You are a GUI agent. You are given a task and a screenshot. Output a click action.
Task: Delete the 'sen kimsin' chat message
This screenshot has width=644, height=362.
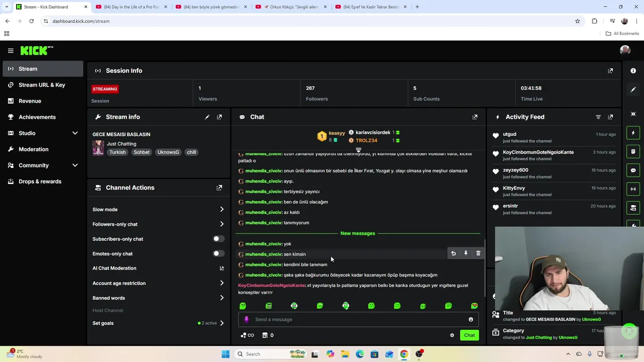coord(478,253)
